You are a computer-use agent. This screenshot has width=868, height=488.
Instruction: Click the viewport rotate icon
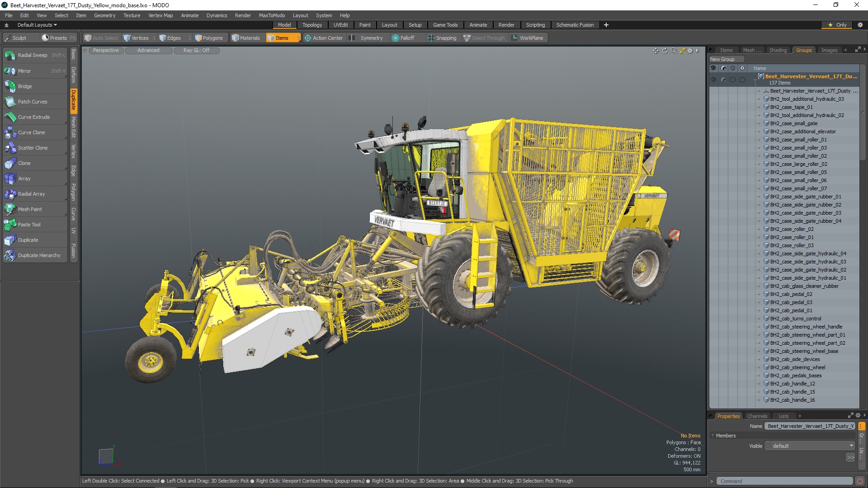665,51
